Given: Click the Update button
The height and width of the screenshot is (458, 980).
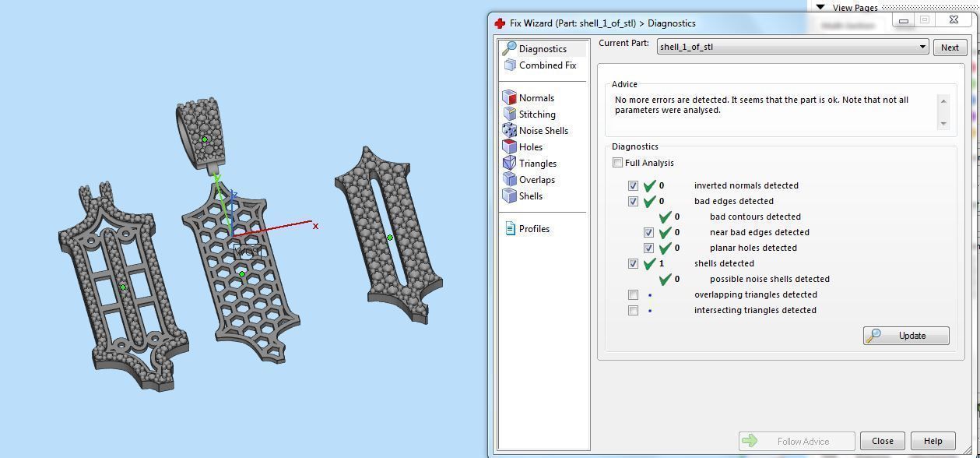Looking at the screenshot, I should (906, 336).
